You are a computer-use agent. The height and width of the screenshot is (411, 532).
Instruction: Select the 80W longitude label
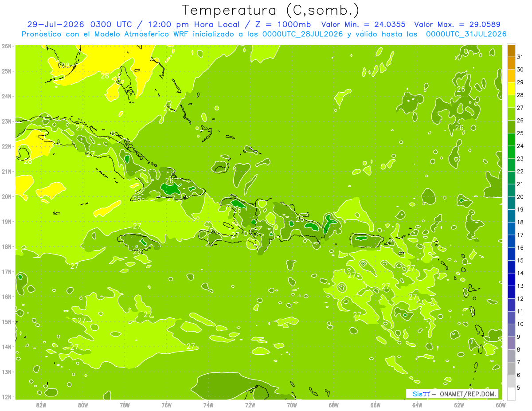(x=83, y=405)
